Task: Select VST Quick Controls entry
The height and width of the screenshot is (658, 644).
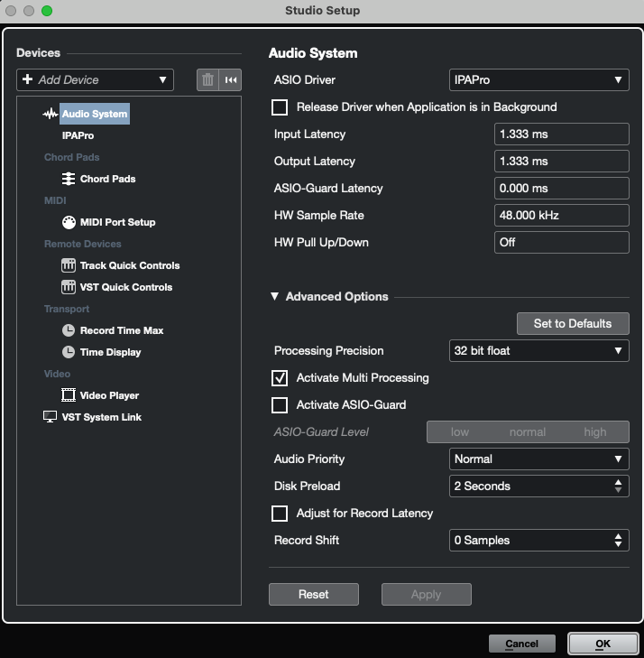Action: [x=126, y=287]
